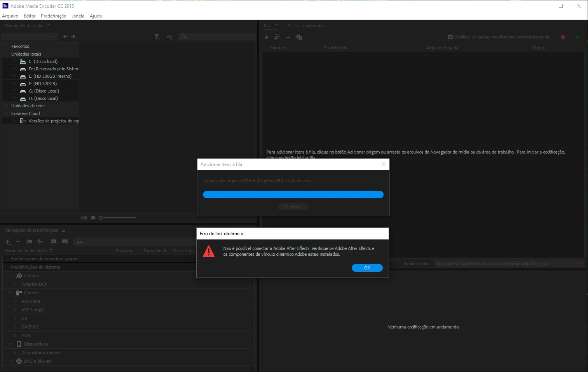The image size is (588, 372).
Task: Click the Câmera group camera icon
Action: [19, 293]
